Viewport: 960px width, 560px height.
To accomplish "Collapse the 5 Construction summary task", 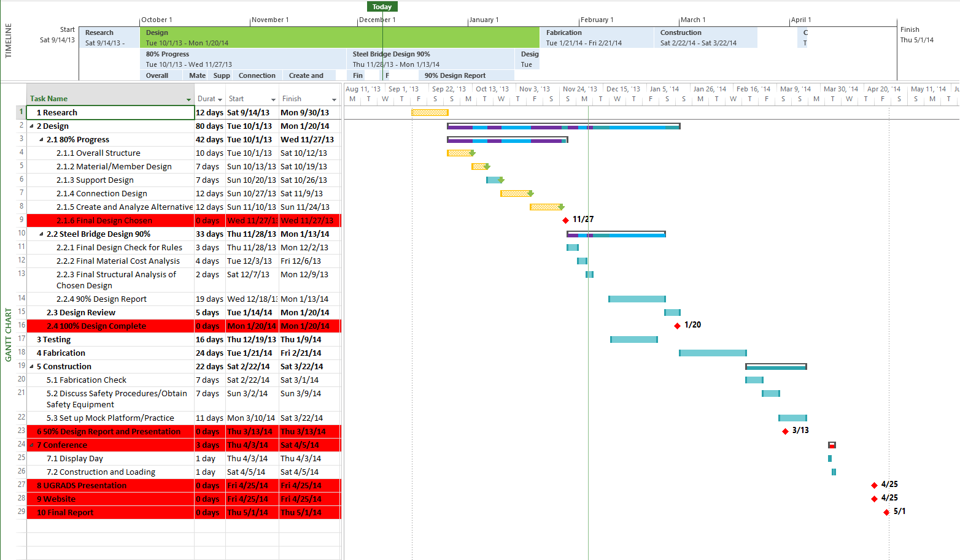I will coord(32,366).
